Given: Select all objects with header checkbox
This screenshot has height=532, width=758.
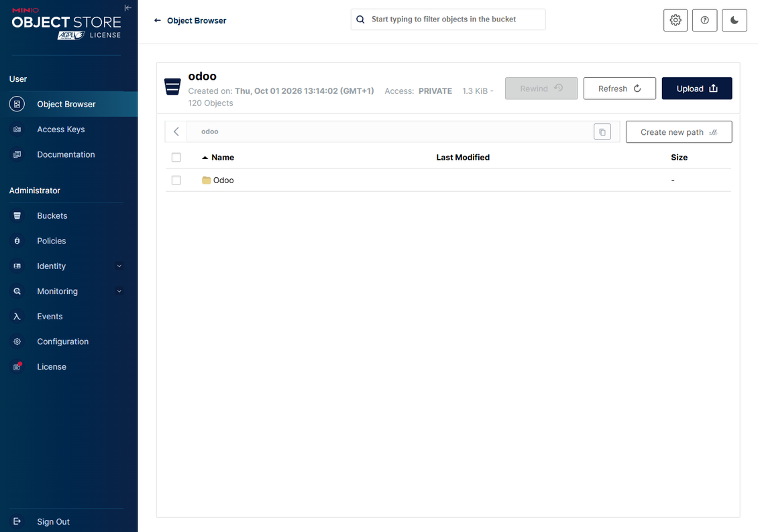Looking at the screenshot, I should point(176,157).
